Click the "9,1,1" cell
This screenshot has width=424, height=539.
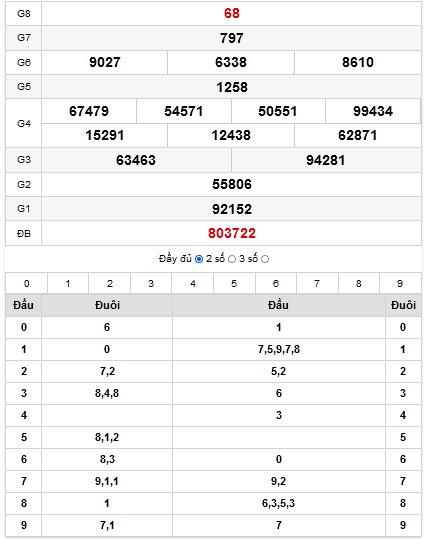107,481
